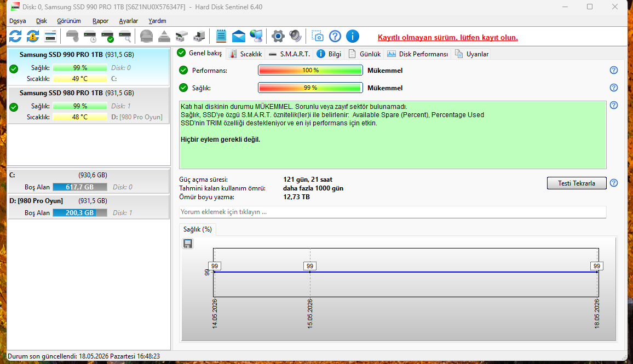Click the 99 graph marker at 14.05.2026
The image size is (633, 364).
click(215, 266)
